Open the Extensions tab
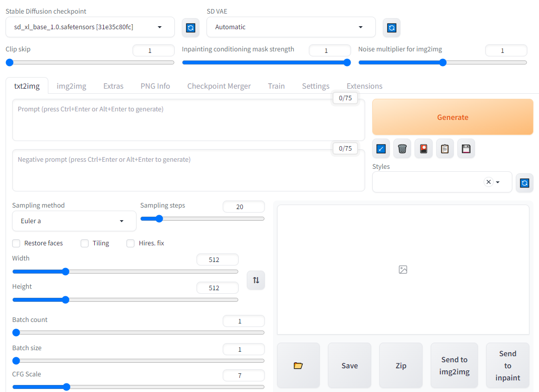 364,86
